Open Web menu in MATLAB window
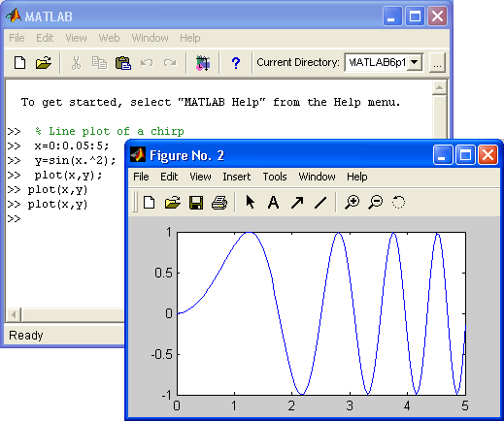 109,38
